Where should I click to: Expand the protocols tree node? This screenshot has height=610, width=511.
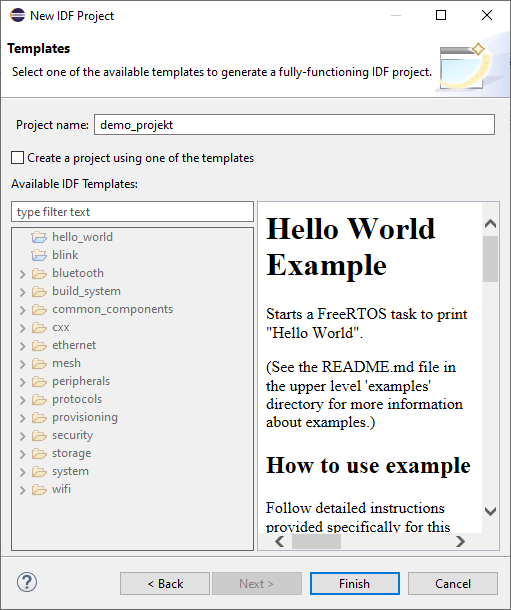(x=23, y=400)
